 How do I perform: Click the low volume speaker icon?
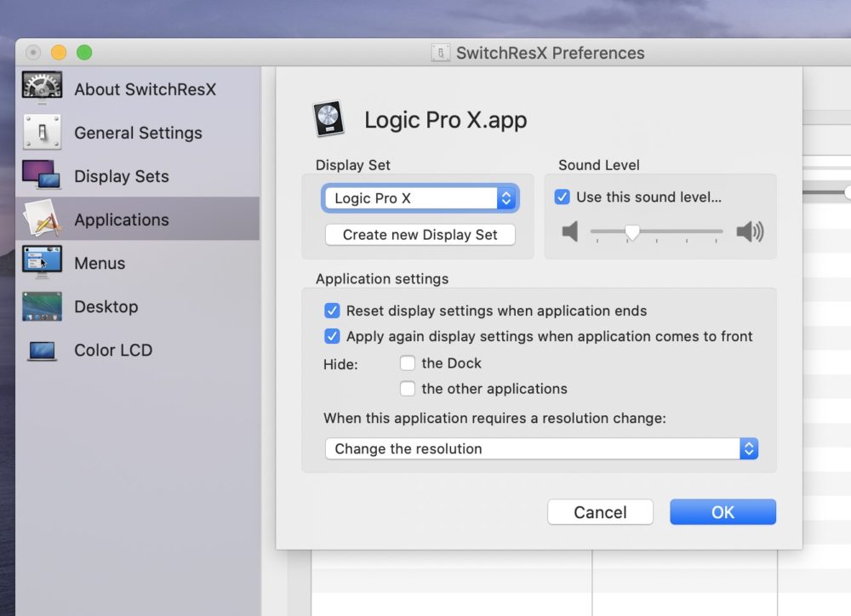tap(570, 231)
